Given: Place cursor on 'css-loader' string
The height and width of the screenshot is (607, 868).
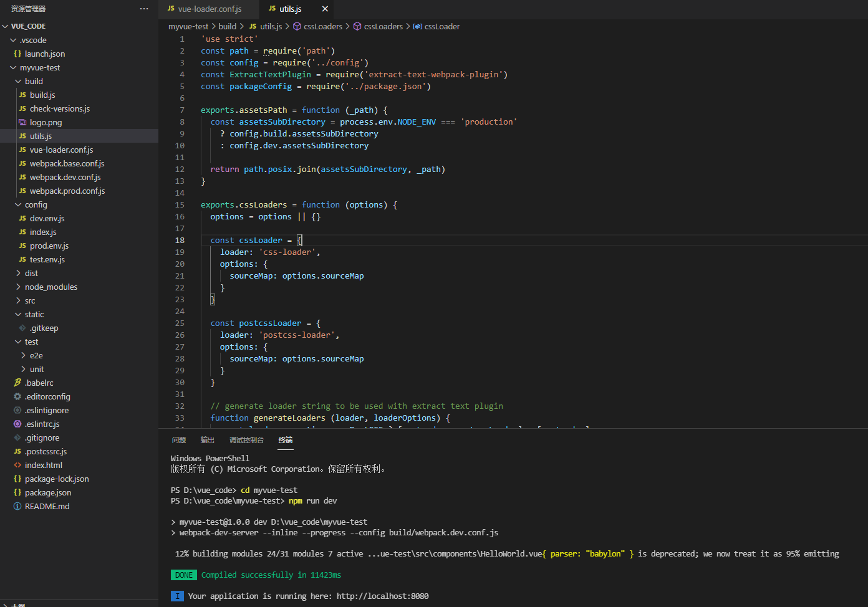Looking at the screenshot, I should (x=287, y=252).
